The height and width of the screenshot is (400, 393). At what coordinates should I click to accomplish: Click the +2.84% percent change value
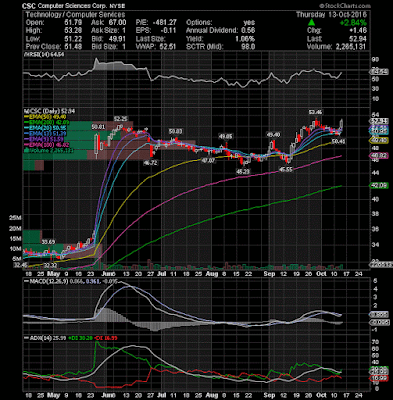click(x=353, y=23)
